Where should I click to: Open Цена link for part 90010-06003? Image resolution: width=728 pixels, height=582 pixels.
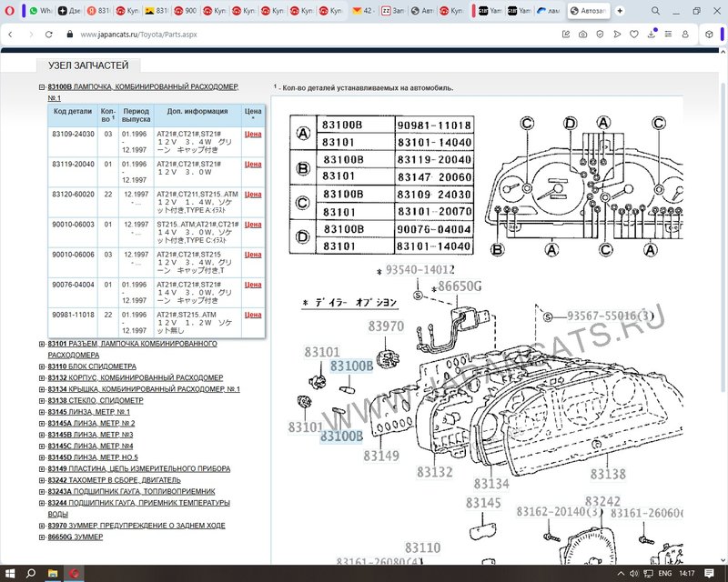253,225
